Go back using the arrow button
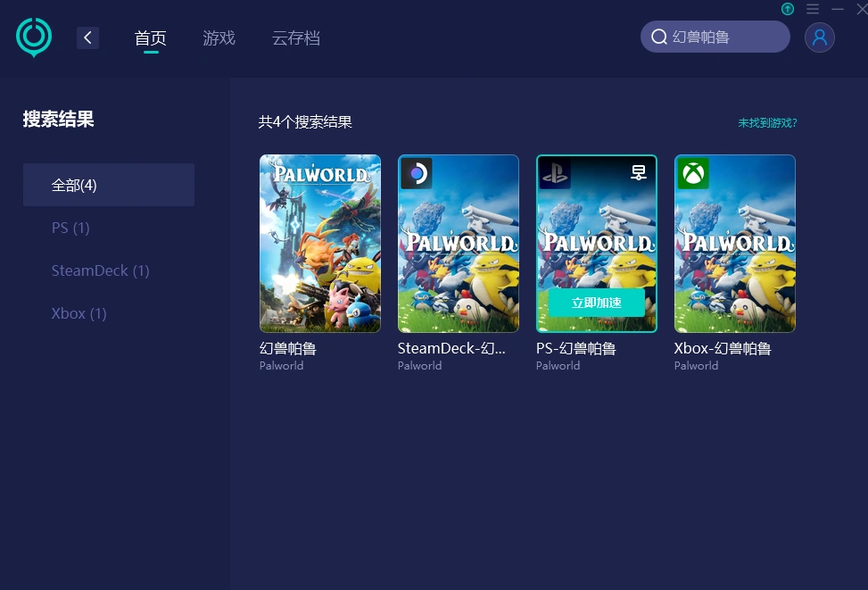Screen dimensions: 868x590 [87, 37]
